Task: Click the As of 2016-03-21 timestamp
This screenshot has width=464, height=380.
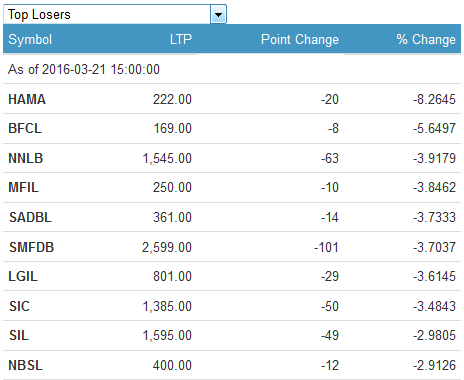Action: coord(84,69)
